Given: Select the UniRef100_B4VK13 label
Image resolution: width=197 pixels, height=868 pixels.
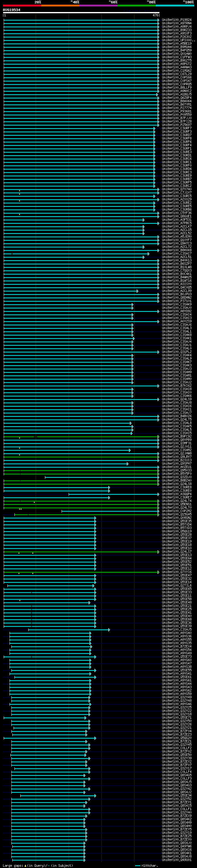Looking at the screenshot, I should point(176,260).
